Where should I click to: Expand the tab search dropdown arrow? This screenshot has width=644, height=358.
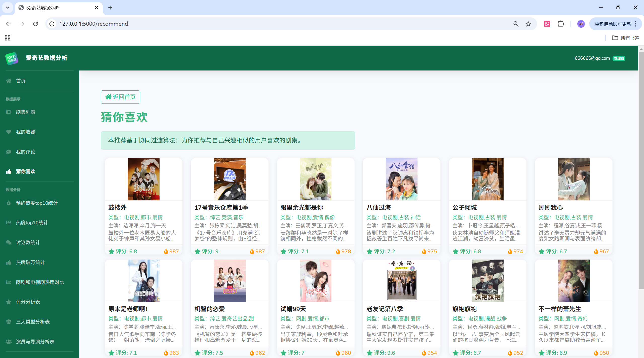8,8
